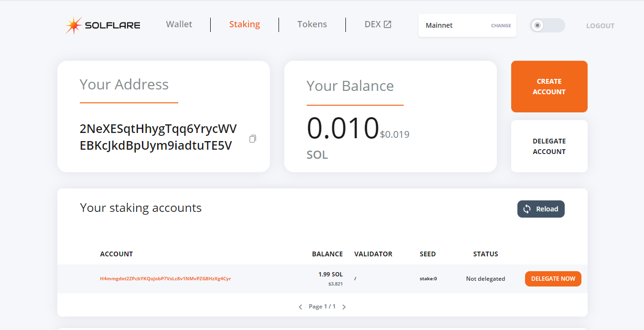Click the Mainnet network label
The height and width of the screenshot is (330, 644).
(x=439, y=25)
